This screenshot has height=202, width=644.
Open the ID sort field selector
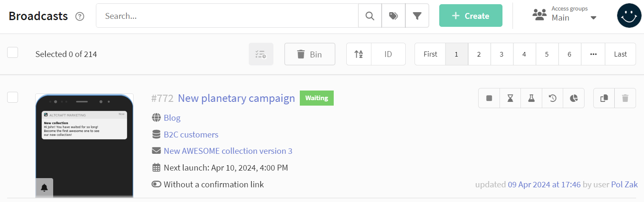tap(388, 54)
